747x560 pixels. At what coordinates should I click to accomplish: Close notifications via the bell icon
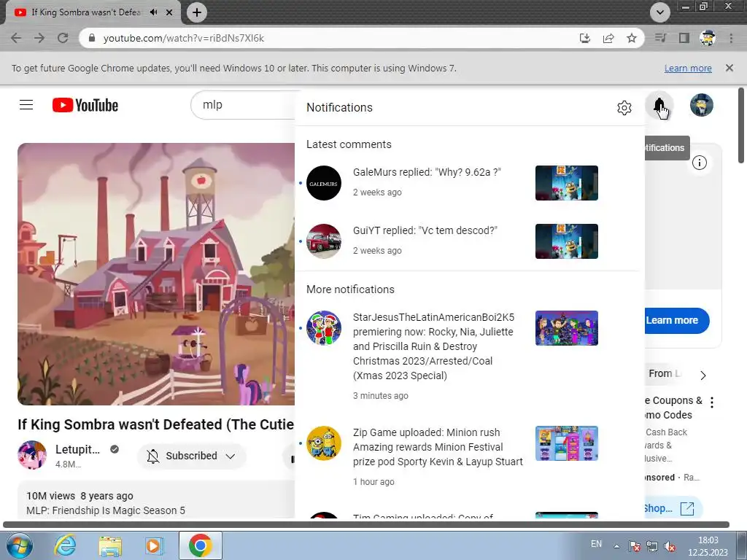coord(659,105)
